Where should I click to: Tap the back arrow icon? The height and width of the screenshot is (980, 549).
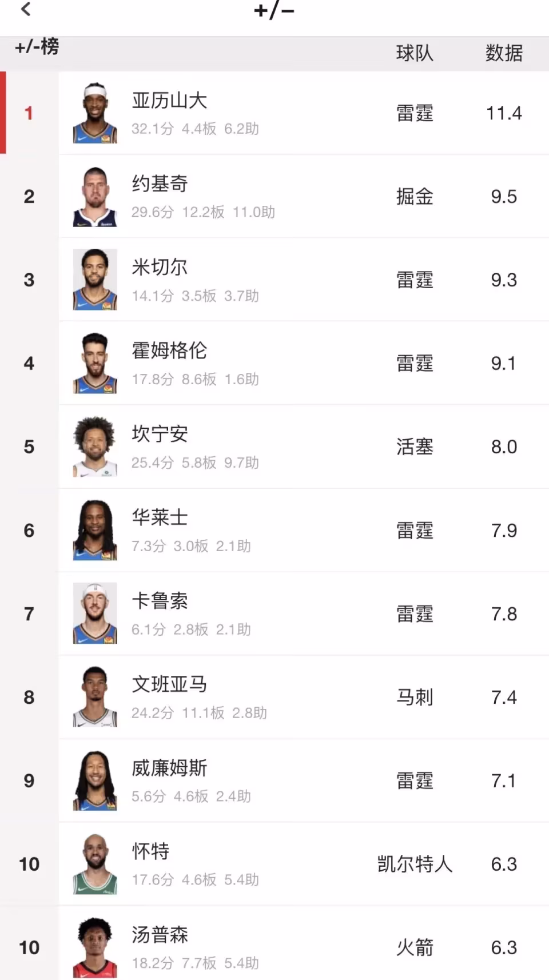click(x=26, y=9)
